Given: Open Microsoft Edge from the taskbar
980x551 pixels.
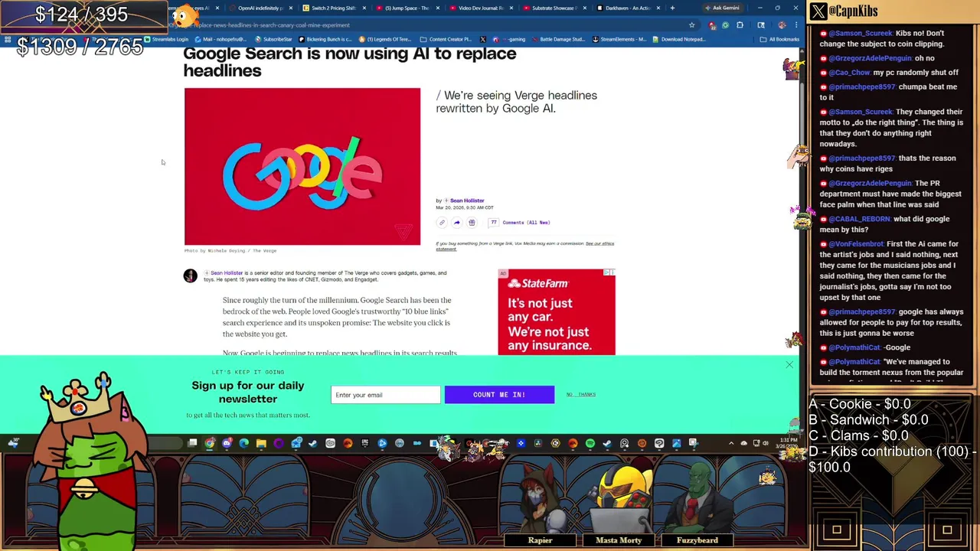Looking at the screenshot, I should pyautogui.click(x=243, y=443).
